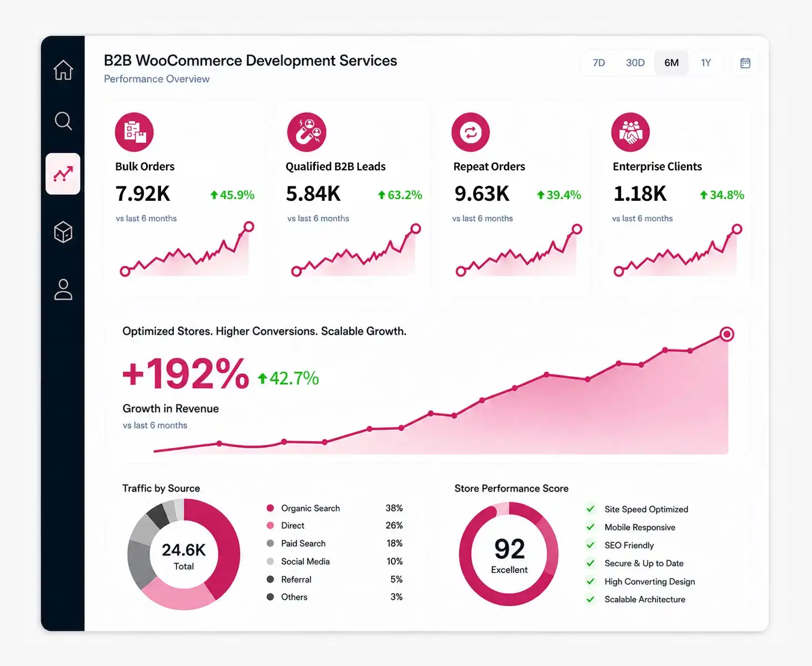Click the green arrow beside 45.9%
The image size is (812, 666).
point(214,195)
